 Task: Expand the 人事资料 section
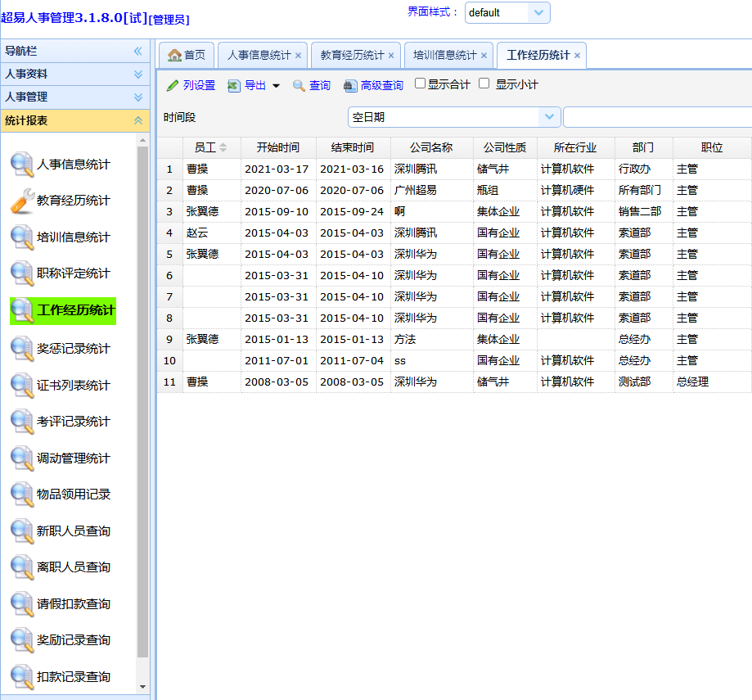[138, 74]
